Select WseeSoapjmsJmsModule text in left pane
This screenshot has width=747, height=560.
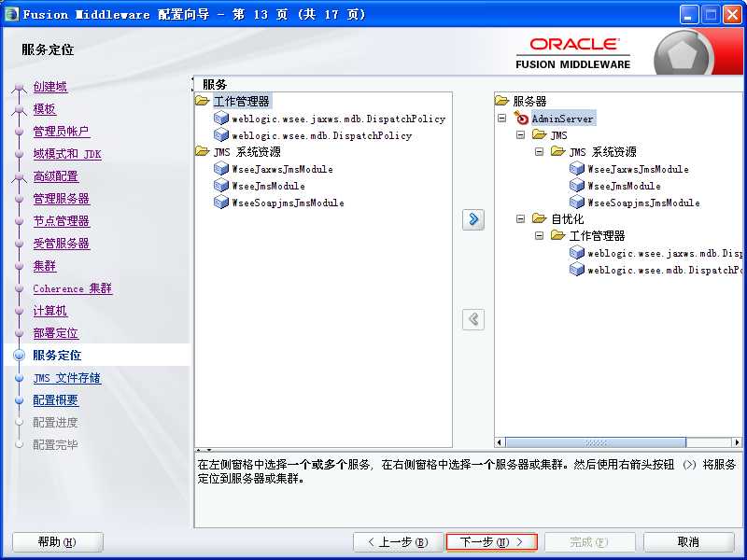[x=288, y=203]
